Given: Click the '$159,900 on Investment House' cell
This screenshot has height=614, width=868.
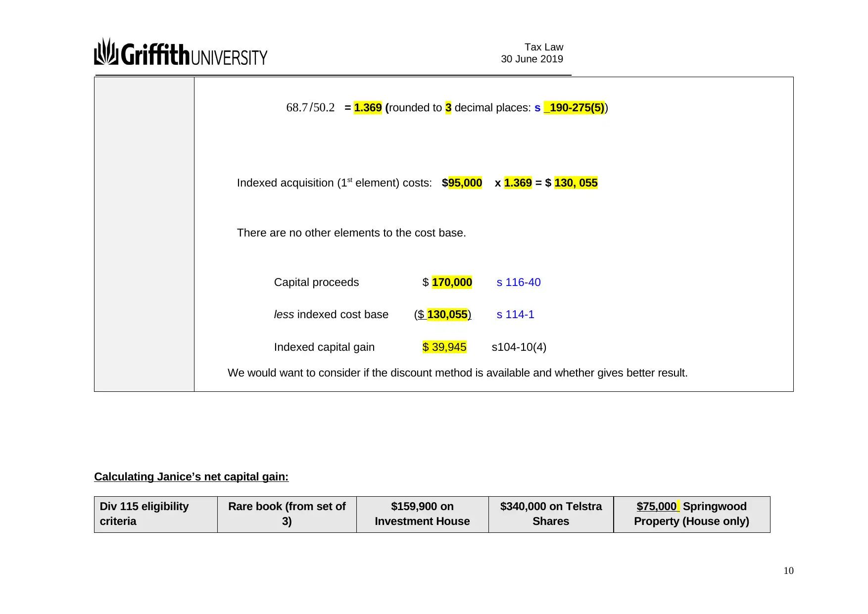Looking at the screenshot, I should [423, 515].
